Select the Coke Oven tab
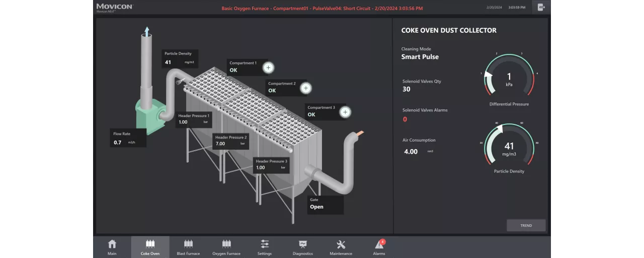This screenshot has height=258, width=644. coord(150,247)
